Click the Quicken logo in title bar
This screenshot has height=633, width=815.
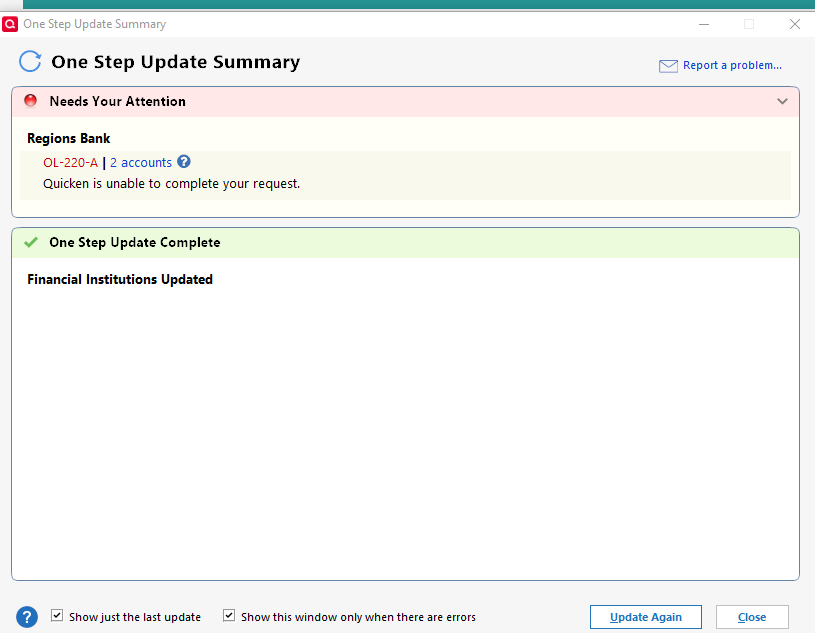click(x=10, y=24)
